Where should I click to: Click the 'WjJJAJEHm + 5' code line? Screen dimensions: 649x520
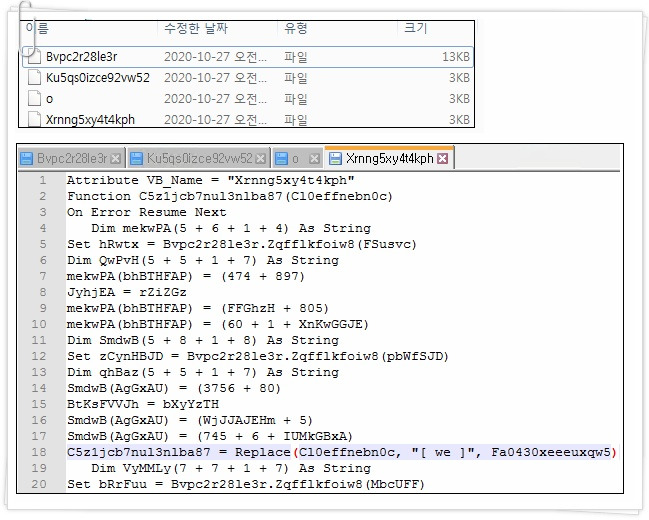(x=190, y=420)
